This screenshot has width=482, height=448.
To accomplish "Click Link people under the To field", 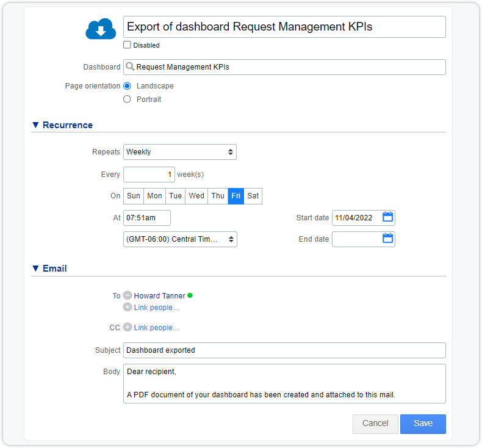I will (156, 308).
